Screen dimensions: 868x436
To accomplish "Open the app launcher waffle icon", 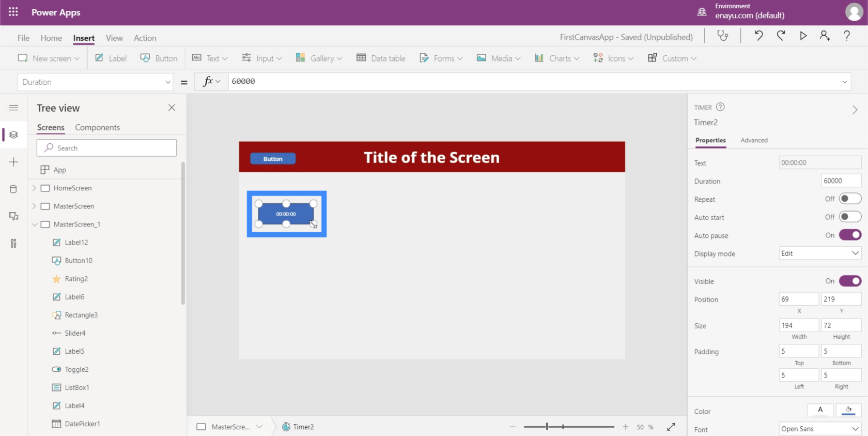I will tap(13, 12).
